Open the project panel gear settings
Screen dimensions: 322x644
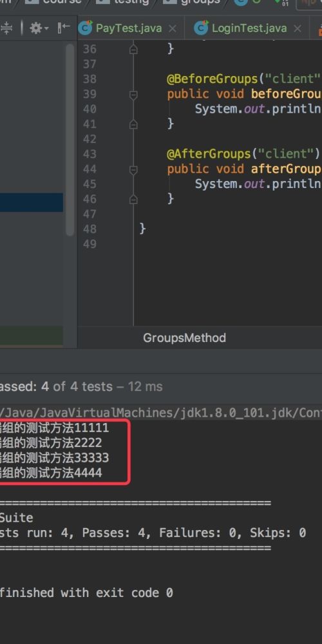click(x=39, y=28)
